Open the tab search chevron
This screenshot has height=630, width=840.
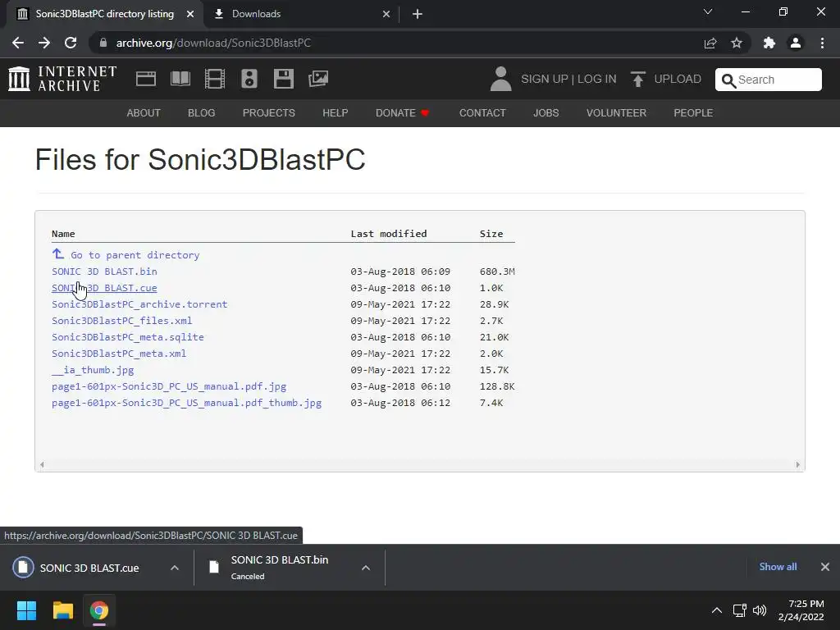(x=708, y=11)
